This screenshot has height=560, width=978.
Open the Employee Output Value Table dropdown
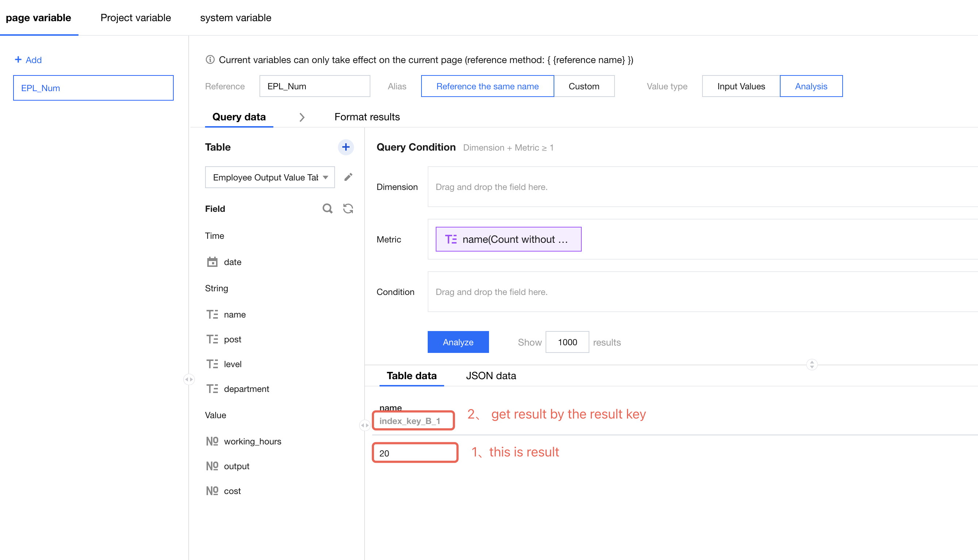pyautogui.click(x=269, y=177)
